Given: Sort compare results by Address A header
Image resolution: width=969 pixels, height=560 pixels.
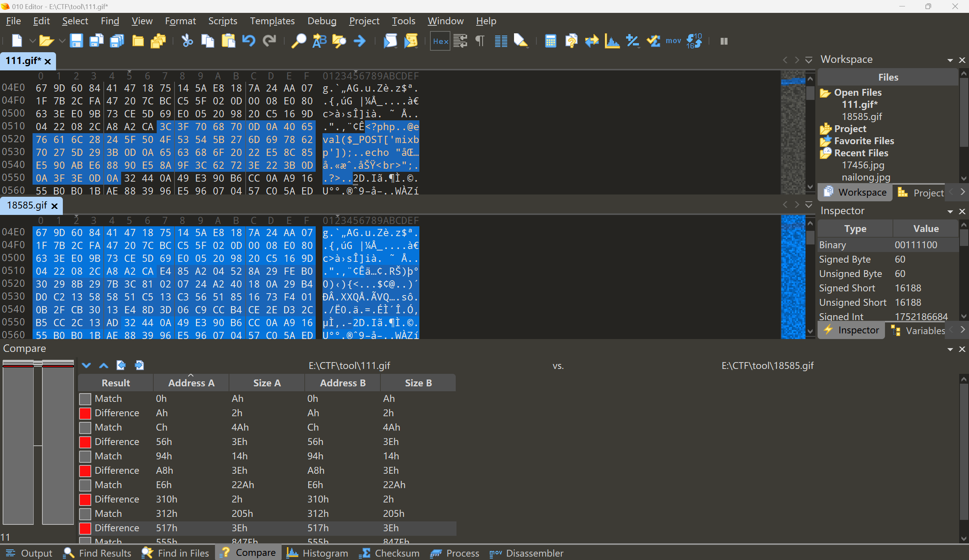Looking at the screenshot, I should point(191,383).
